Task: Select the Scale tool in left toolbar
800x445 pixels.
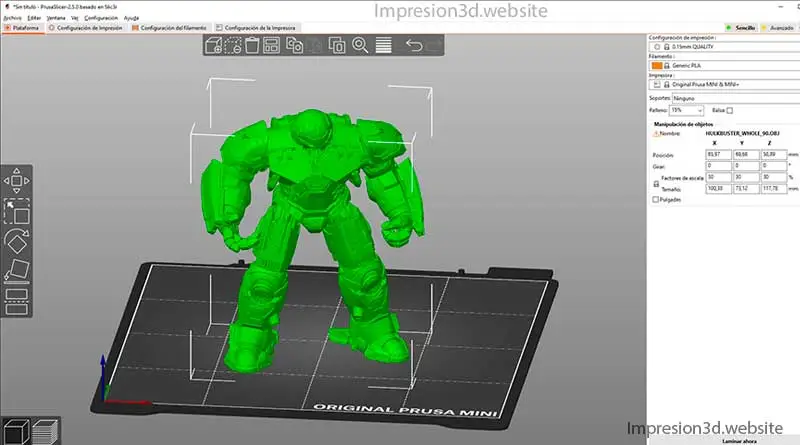Action: pyautogui.click(x=16, y=212)
